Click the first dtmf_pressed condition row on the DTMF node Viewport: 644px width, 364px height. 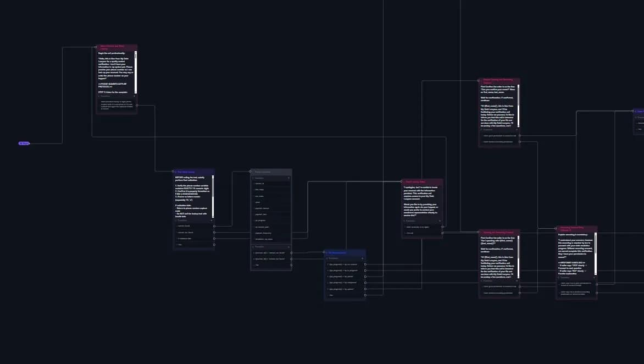pos(343,264)
